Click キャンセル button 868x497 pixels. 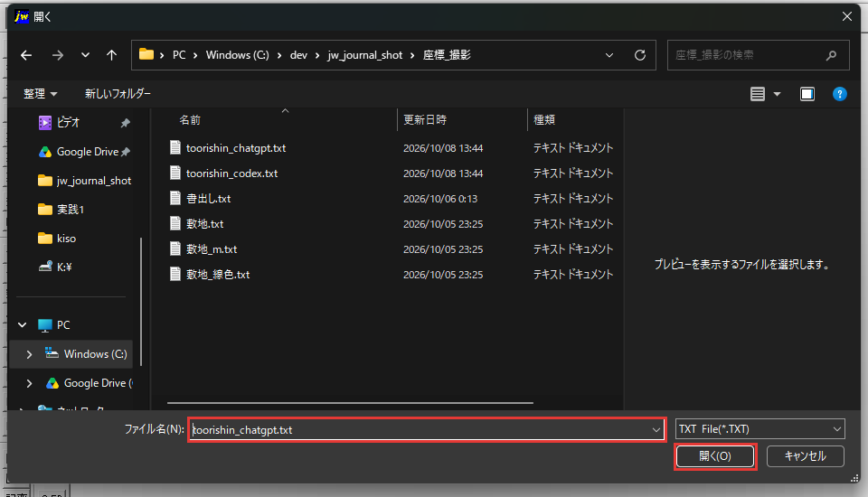(x=806, y=456)
